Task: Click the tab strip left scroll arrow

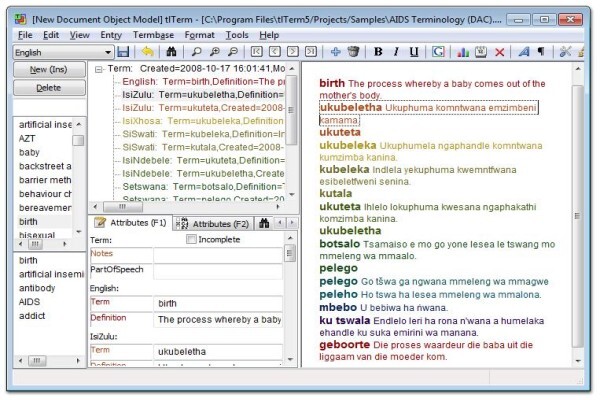Action: point(280,223)
